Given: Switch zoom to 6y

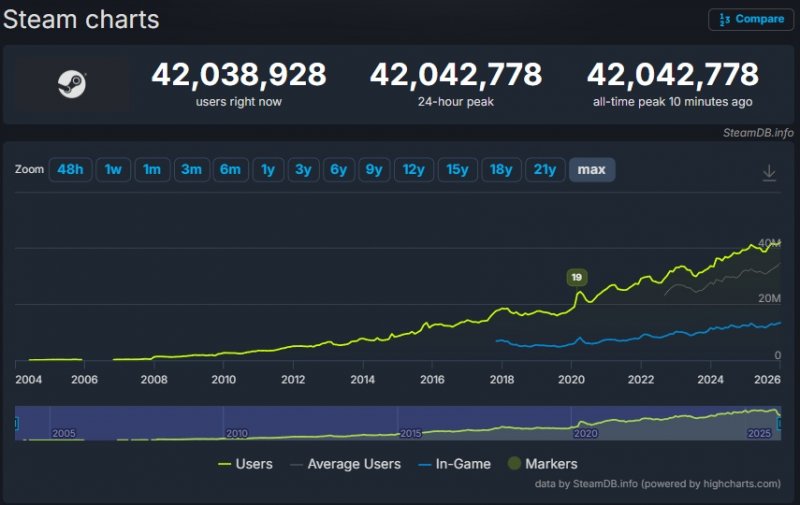Looking at the screenshot, I should pyautogui.click(x=338, y=169).
